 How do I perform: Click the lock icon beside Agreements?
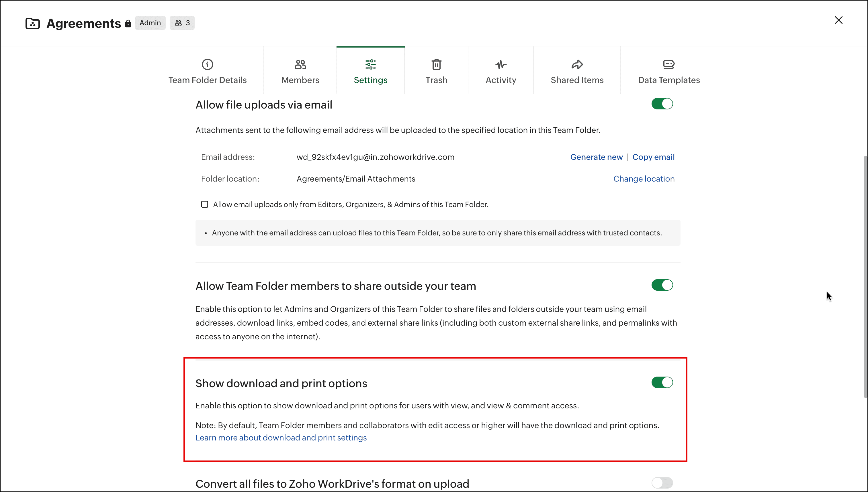coord(128,23)
